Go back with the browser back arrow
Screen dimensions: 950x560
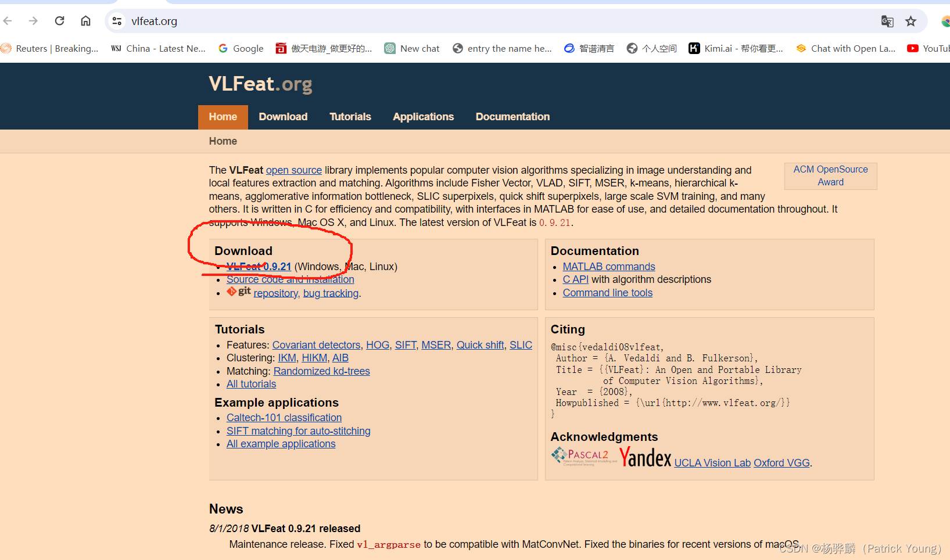[x=8, y=21]
